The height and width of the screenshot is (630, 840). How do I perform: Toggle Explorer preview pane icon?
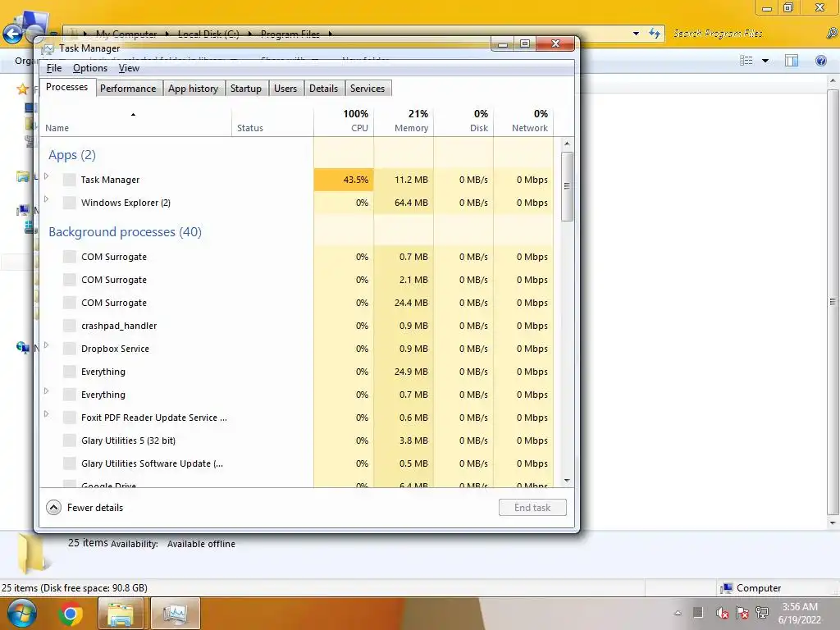point(792,61)
